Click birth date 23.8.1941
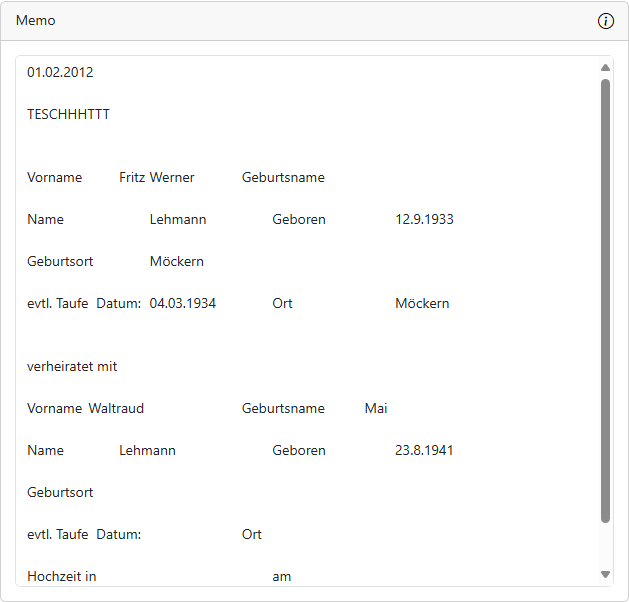Image resolution: width=629 pixels, height=602 pixels. click(x=424, y=450)
